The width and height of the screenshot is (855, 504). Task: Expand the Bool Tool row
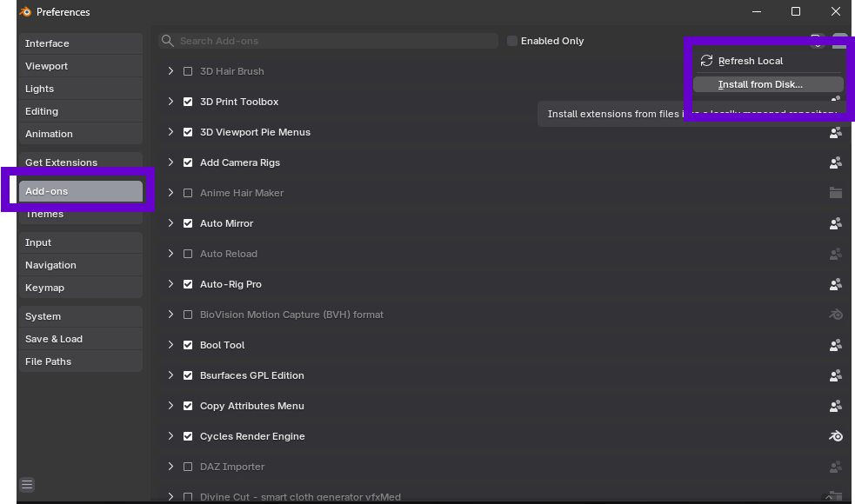170,345
